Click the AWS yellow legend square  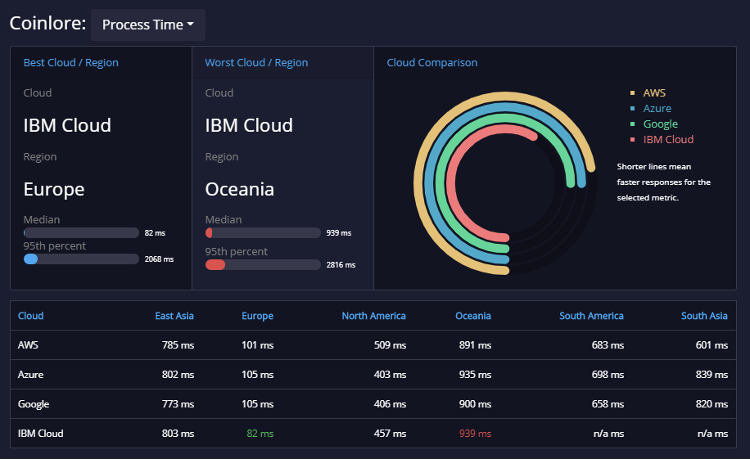click(x=632, y=93)
